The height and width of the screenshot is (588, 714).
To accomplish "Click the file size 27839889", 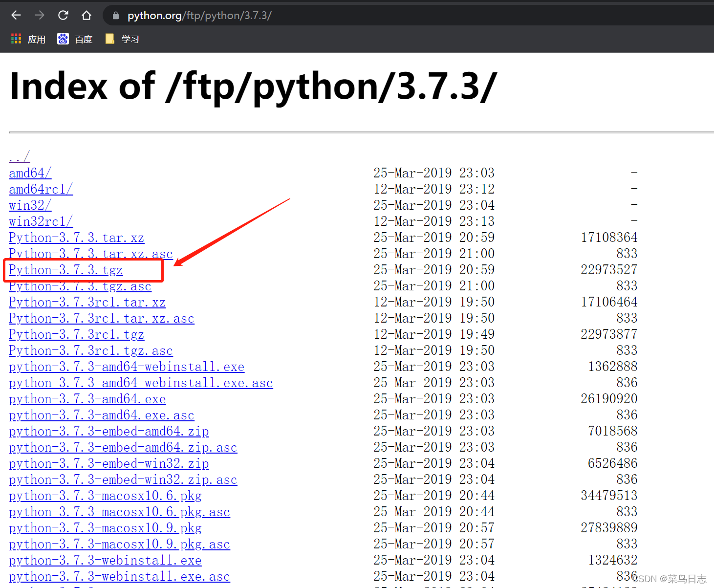I will point(609,528).
